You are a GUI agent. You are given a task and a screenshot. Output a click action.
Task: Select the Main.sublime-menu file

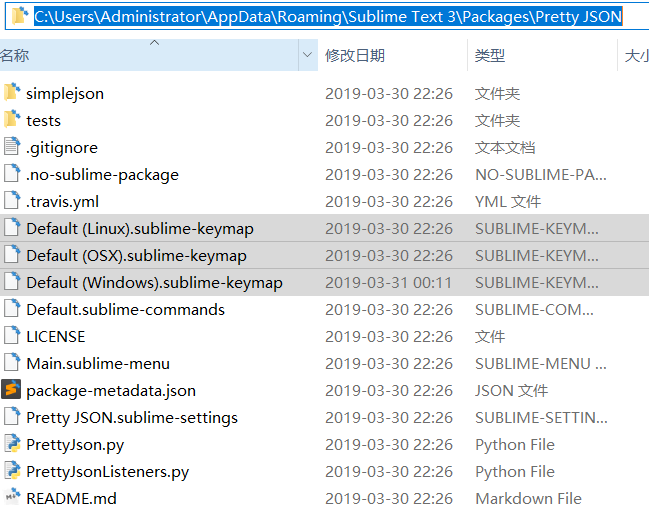(98, 363)
